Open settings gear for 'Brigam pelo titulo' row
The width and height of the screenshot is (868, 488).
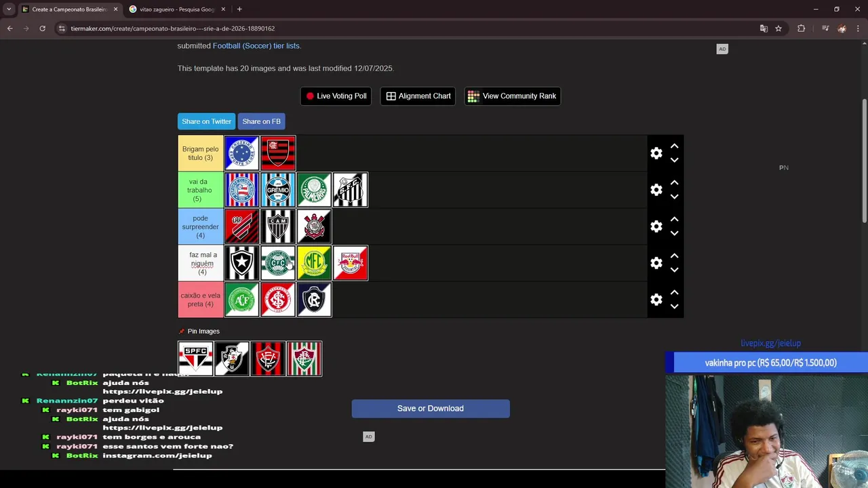[656, 153]
